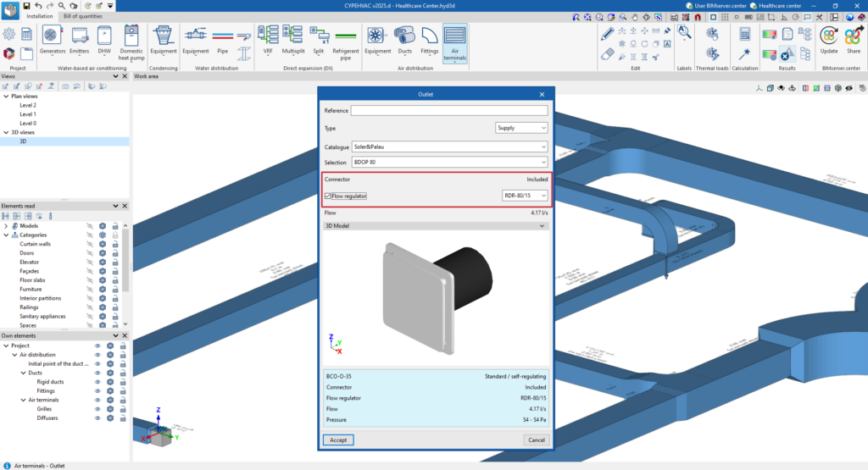Collapse the 3D views tree node
The height and width of the screenshot is (470, 868).
tap(6, 133)
